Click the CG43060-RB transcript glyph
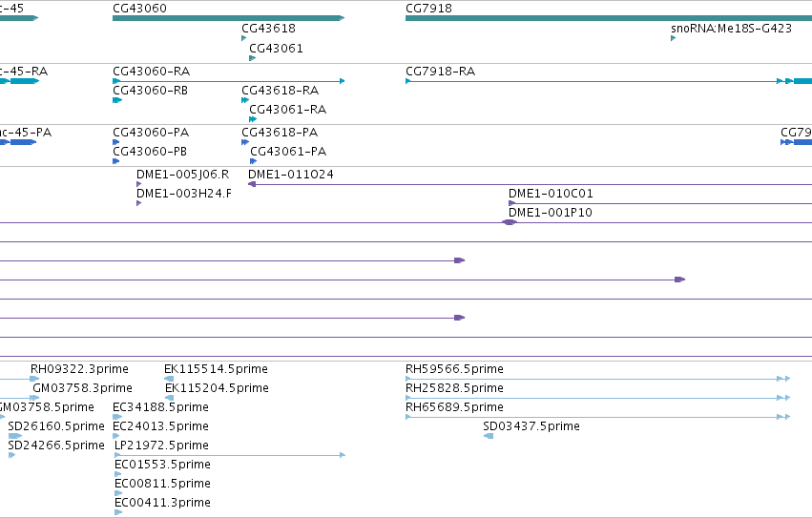 click(x=117, y=100)
